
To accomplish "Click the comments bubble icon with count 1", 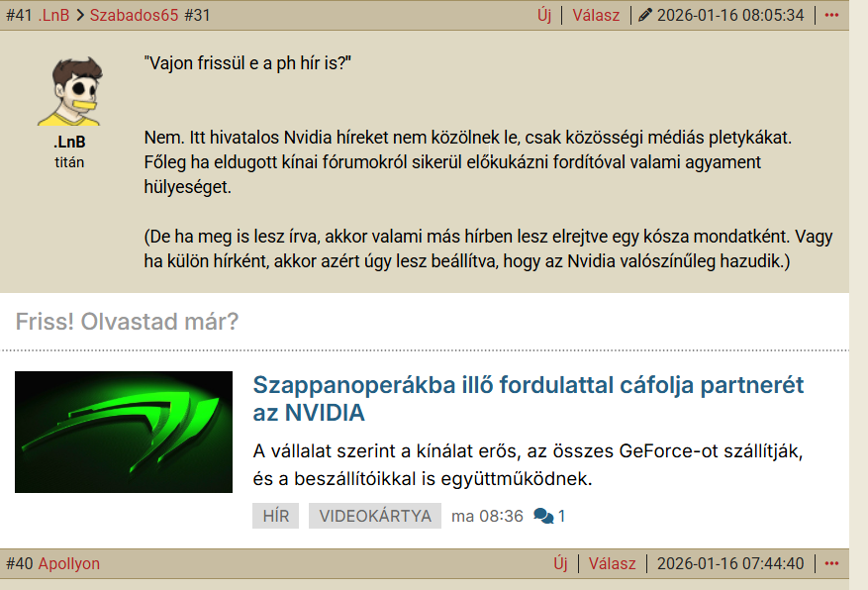I will 543,516.
